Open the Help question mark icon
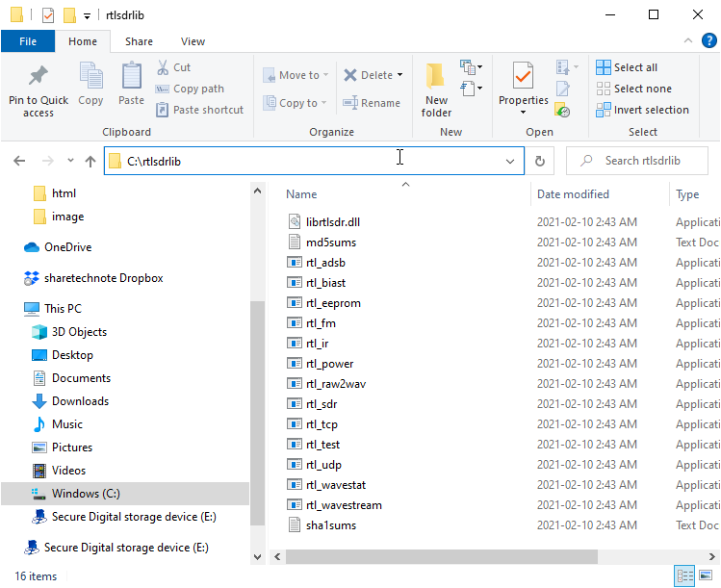The width and height of the screenshot is (721, 588). coord(708,41)
